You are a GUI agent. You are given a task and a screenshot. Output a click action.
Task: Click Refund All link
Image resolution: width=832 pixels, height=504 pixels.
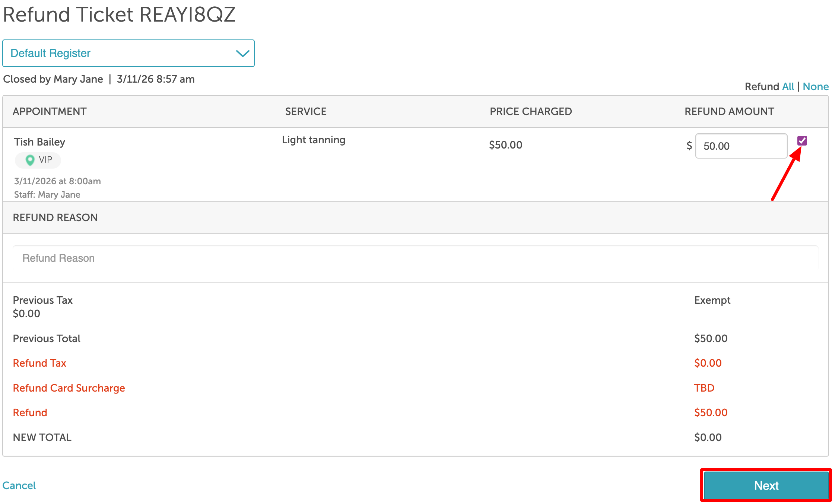click(788, 86)
